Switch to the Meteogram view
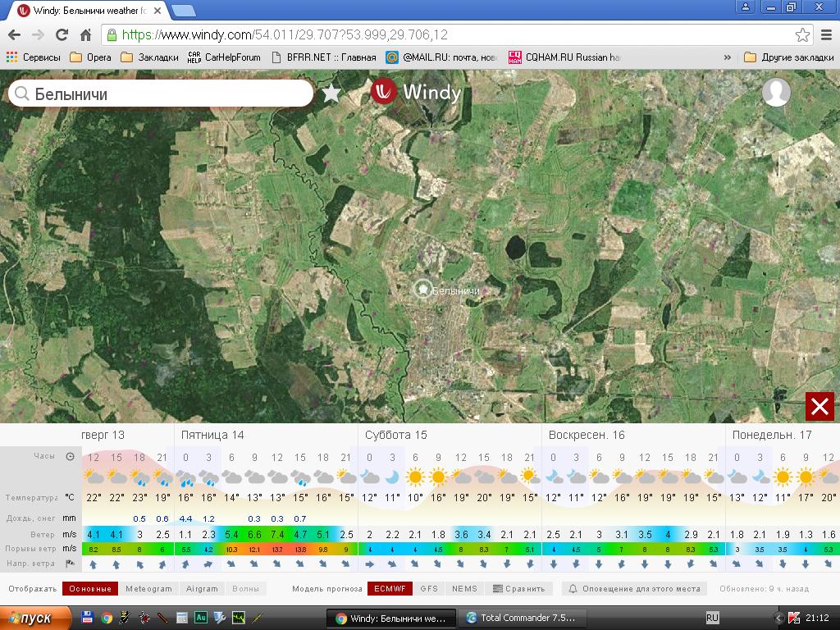The width and height of the screenshot is (840, 630). (148, 589)
